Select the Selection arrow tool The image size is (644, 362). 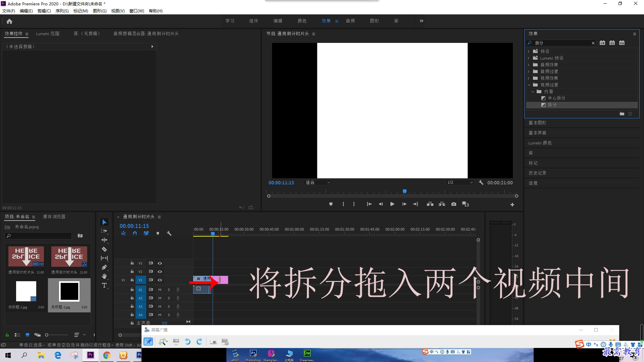(104, 222)
